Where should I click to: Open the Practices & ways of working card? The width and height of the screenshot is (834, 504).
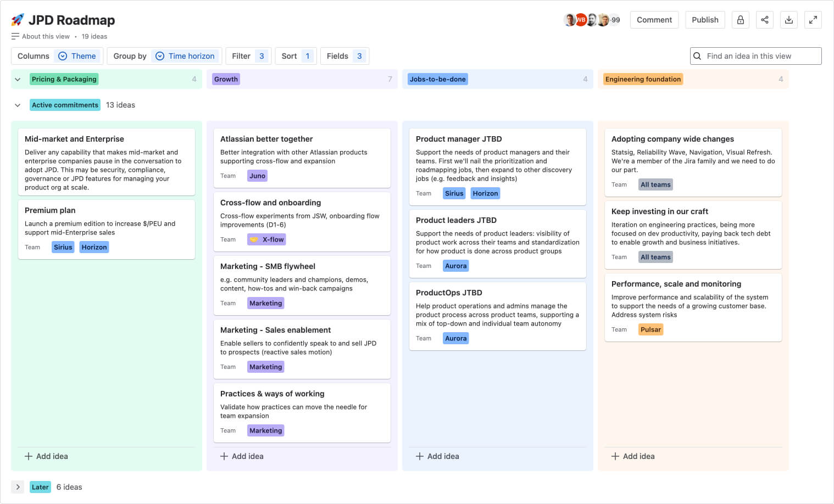pos(302,413)
